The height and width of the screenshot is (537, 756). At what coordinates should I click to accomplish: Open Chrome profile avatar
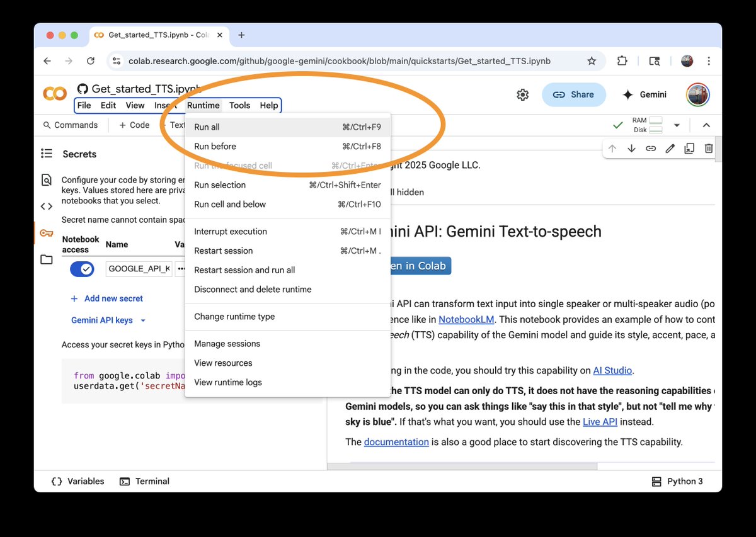(687, 61)
